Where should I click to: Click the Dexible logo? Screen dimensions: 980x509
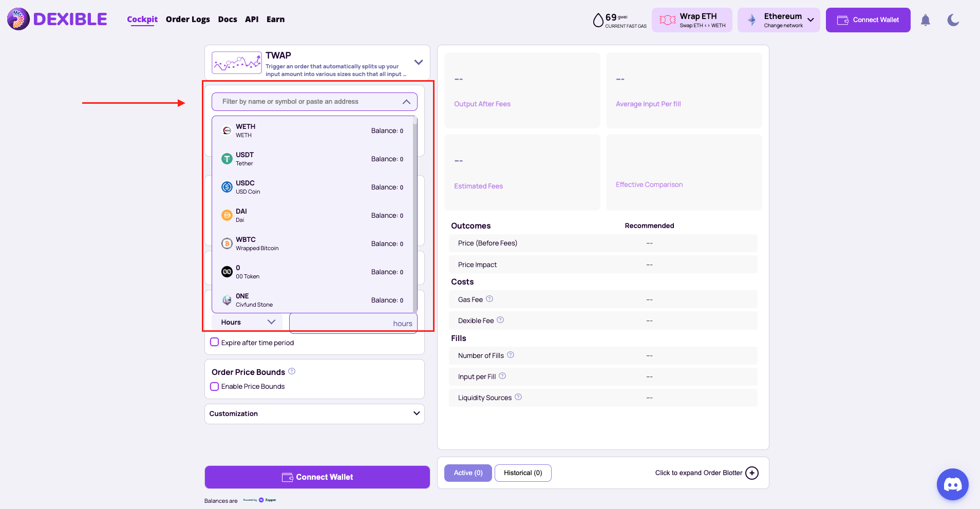[x=57, y=20]
